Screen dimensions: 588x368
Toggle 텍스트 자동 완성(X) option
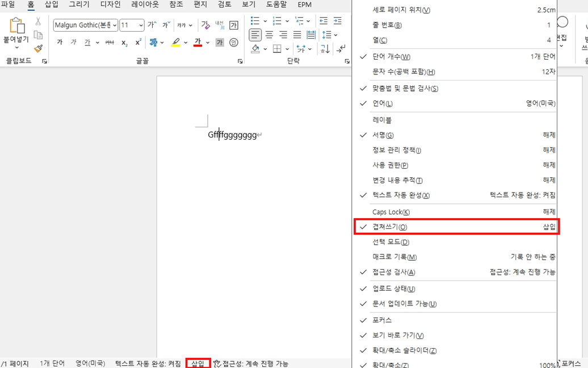pyautogui.click(x=455, y=195)
